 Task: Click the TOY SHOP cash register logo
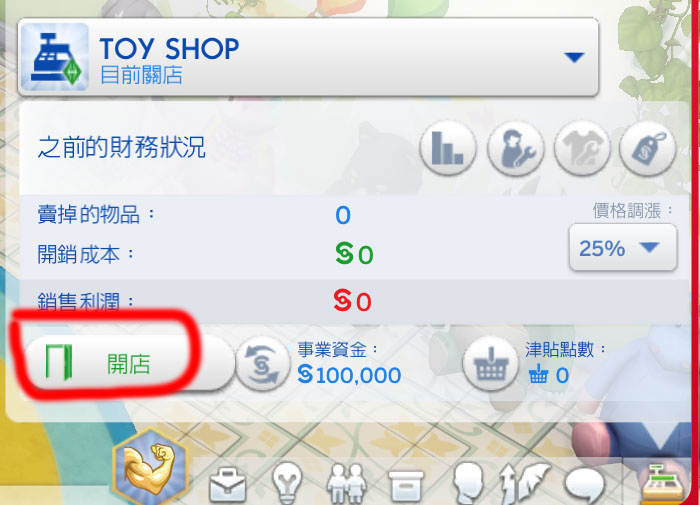[x=54, y=57]
